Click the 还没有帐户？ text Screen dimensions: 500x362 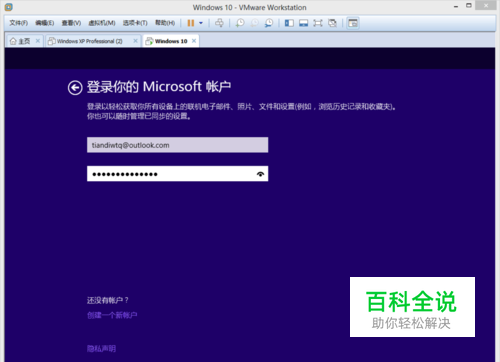(108, 300)
